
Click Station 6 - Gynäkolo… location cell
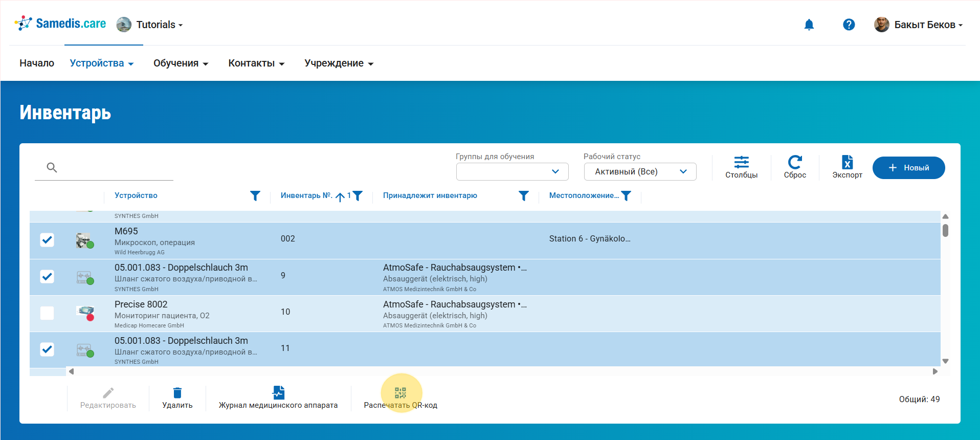(x=589, y=238)
